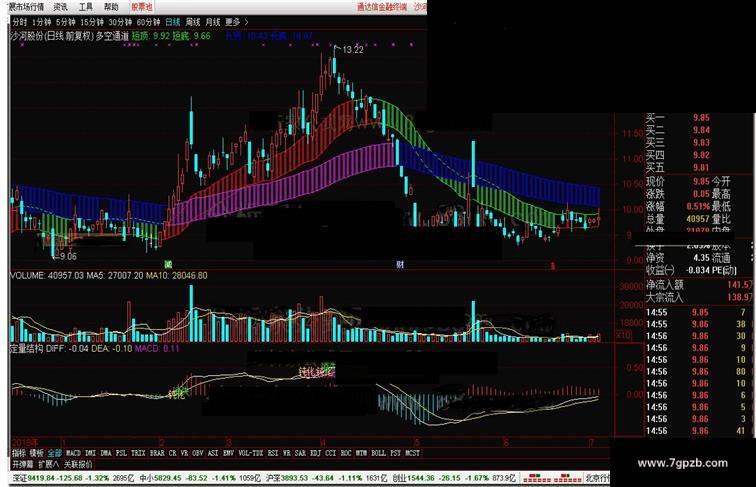Click the 模板 tab in indicator bar

pyautogui.click(x=37, y=453)
